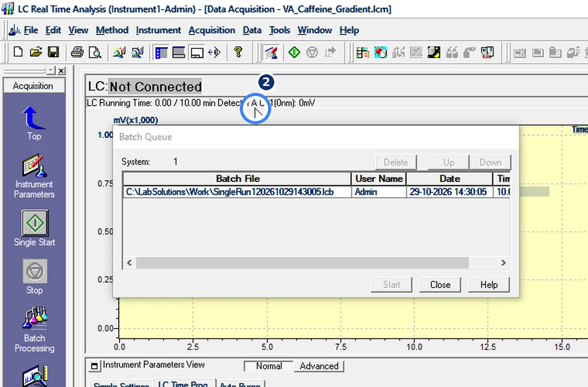Click the lower pane layout toolbar icon

197,53
